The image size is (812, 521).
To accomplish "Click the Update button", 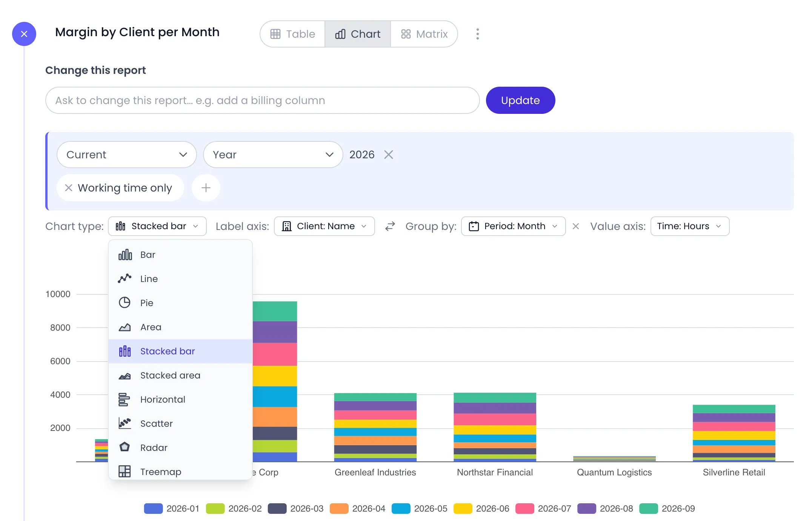I will pyautogui.click(x=520, y=100).
